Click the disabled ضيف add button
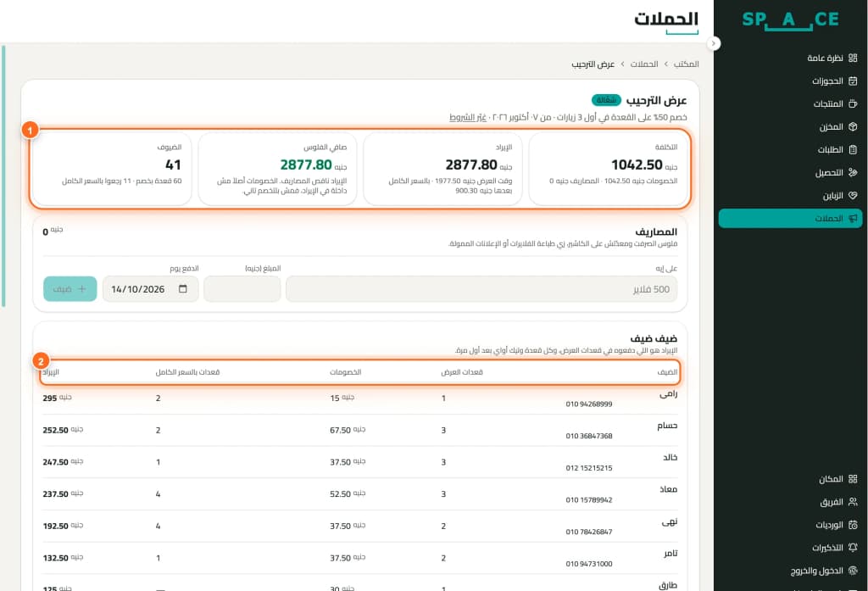The width and height of the screenshot is (868, 591). pos(70,288)
